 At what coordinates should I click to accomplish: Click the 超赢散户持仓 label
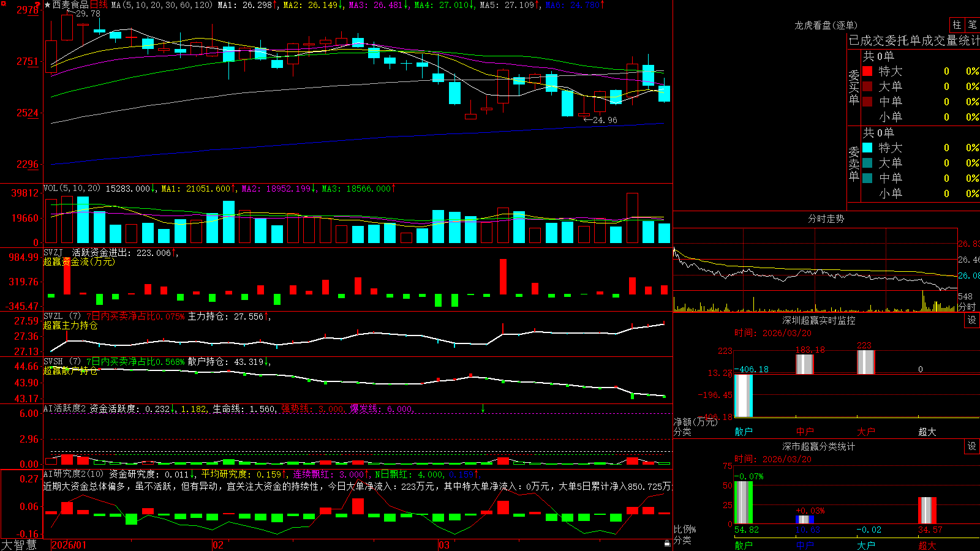[x=70, y=370]
